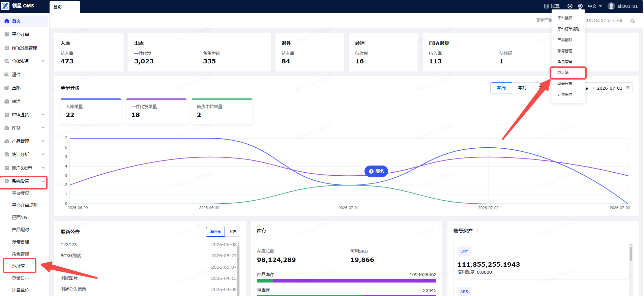Click the blue 服务 help bubble

(x=376, y=171)
